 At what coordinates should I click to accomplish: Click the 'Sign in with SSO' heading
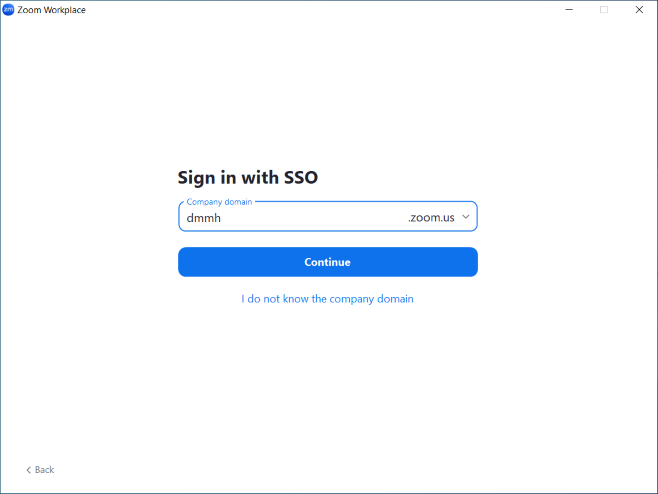(248, 178)
